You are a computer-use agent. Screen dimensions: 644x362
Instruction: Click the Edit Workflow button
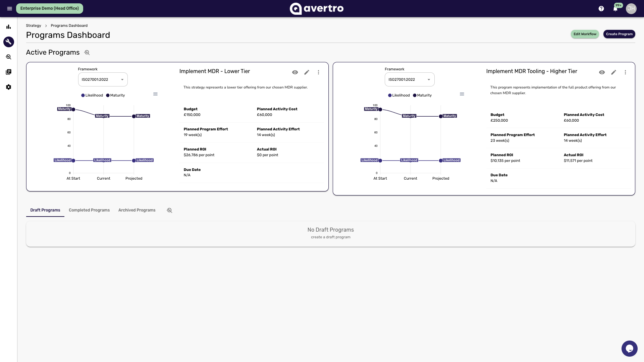[x=585, y=34]
